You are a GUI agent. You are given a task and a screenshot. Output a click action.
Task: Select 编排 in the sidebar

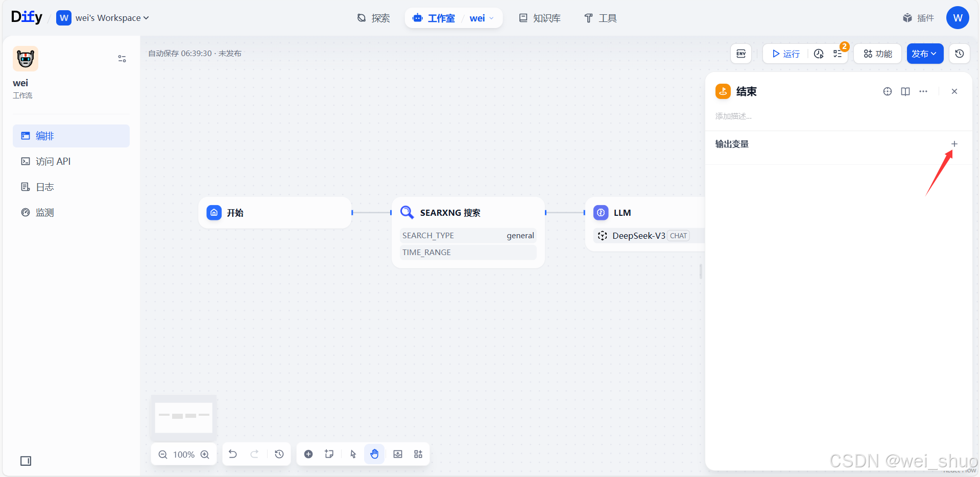tap(71, 136)
